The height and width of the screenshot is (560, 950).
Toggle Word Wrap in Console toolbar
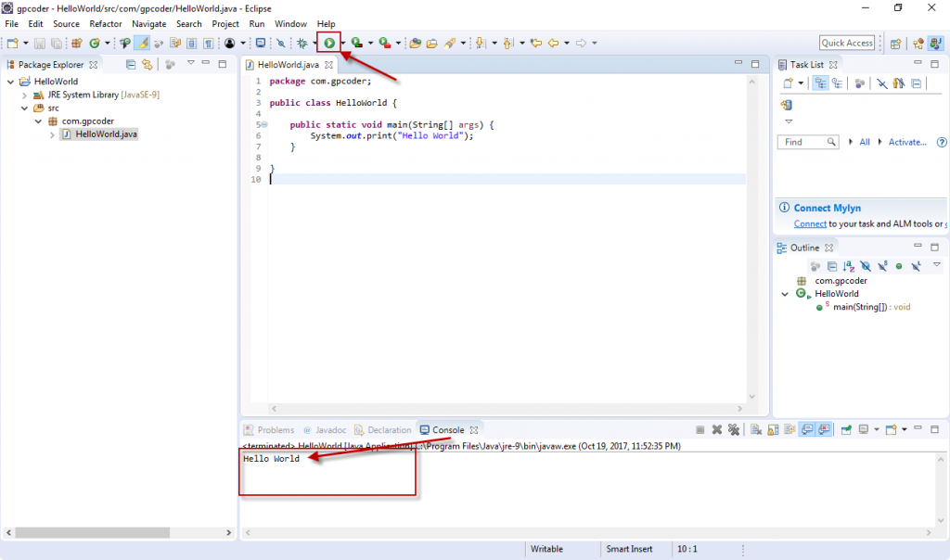(790, 430)
